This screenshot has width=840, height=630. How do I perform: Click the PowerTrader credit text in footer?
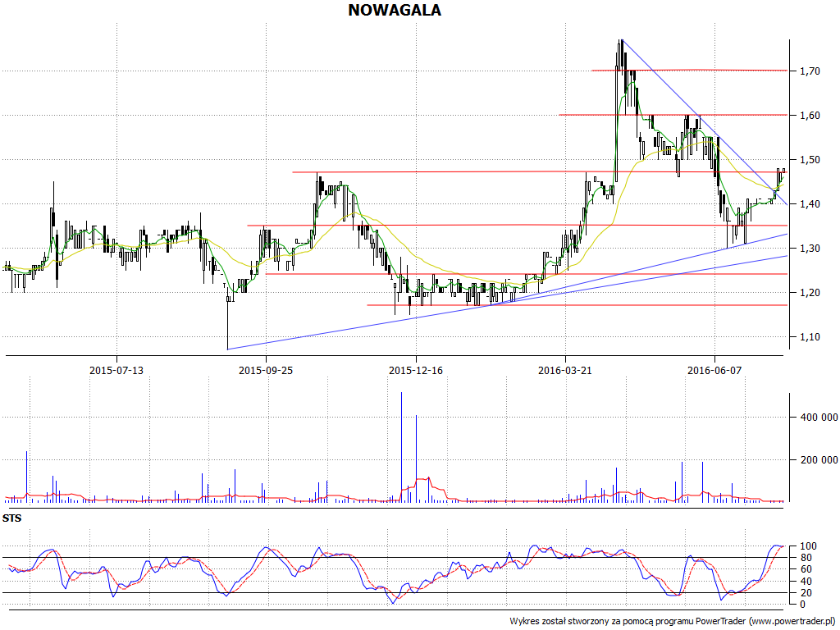click(x=673, y=621)
